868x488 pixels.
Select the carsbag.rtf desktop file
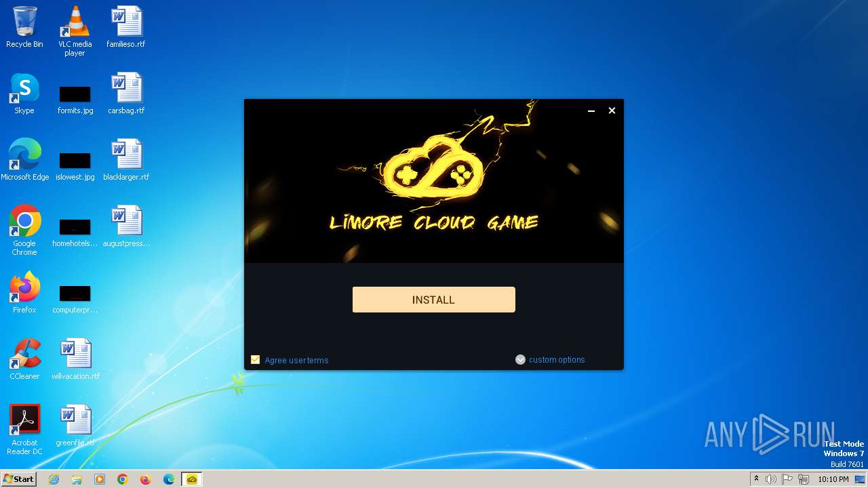pos(126,94)
